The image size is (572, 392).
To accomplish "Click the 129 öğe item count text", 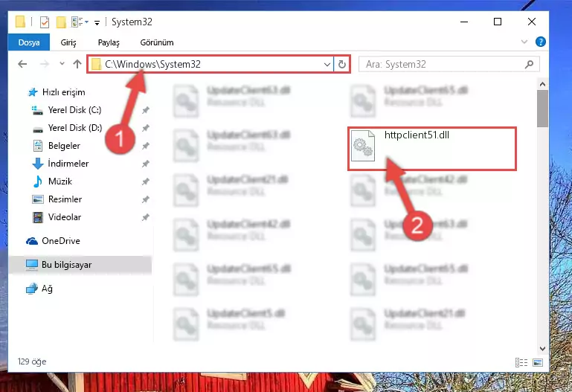I will click(32, 362).
